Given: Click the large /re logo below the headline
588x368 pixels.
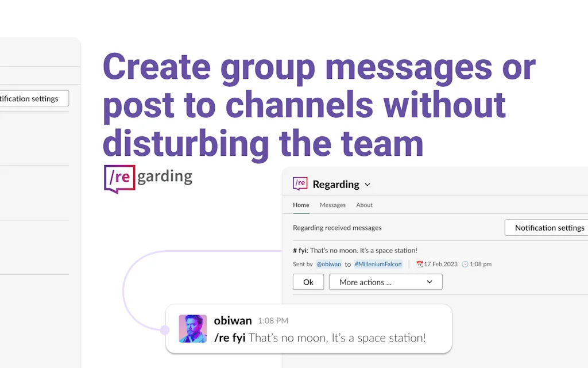Looking at the screenshot, I should pos(119,178).
